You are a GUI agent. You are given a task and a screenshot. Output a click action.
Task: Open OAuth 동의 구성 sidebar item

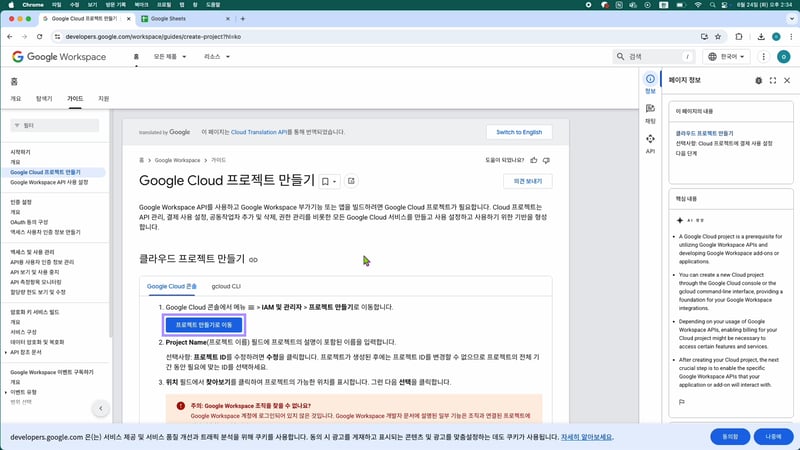point(29,222)
